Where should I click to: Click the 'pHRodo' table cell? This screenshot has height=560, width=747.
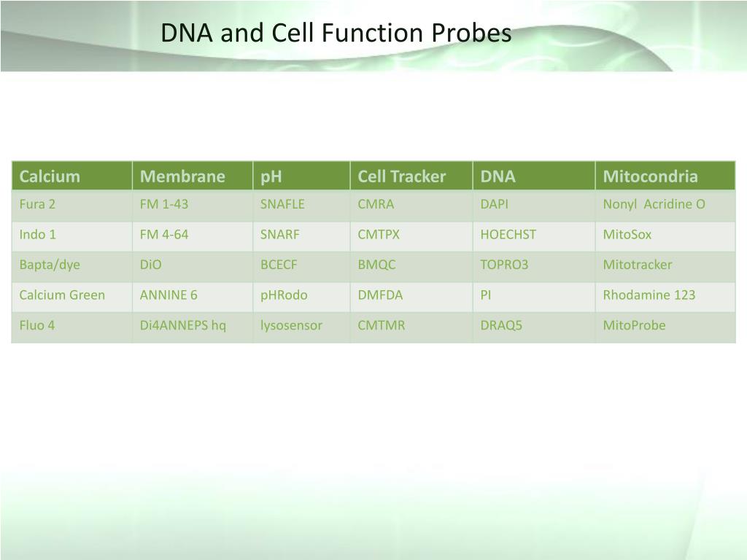301,297
